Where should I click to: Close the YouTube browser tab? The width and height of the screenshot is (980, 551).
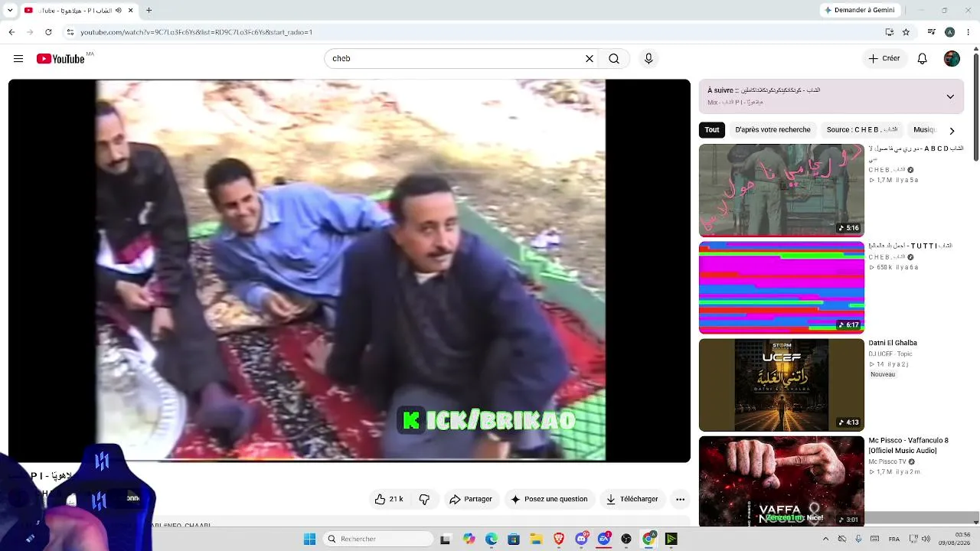coord(131,11)
